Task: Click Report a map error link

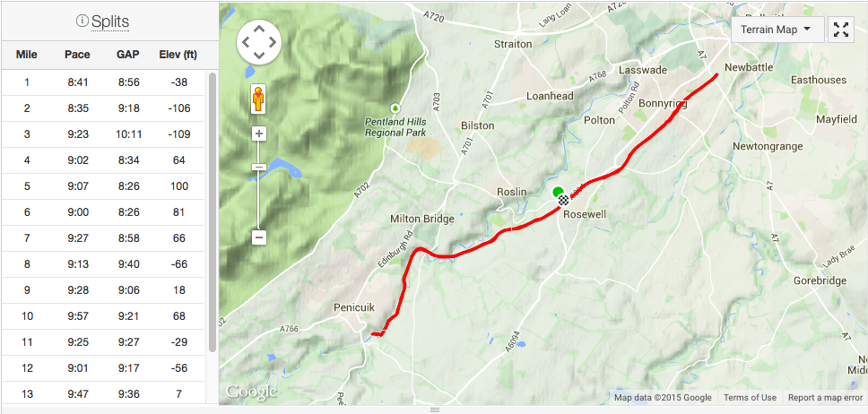Action: click(825, 397)
